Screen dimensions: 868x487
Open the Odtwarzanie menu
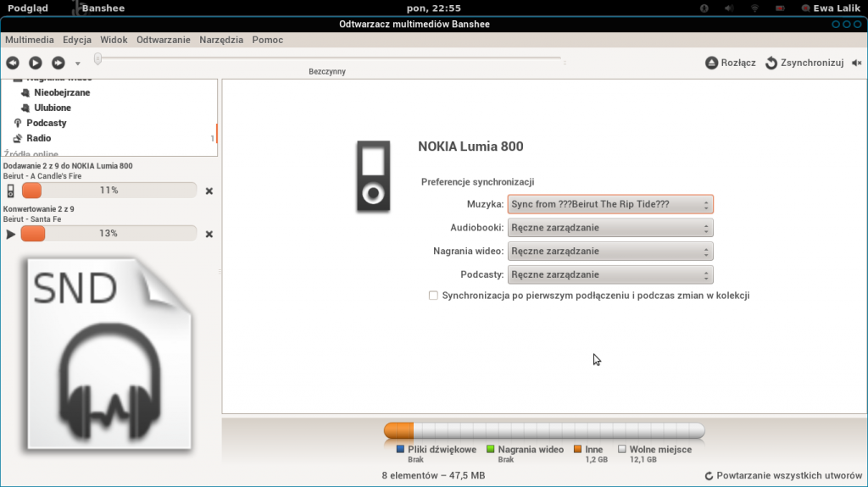(x=164, y=40)
